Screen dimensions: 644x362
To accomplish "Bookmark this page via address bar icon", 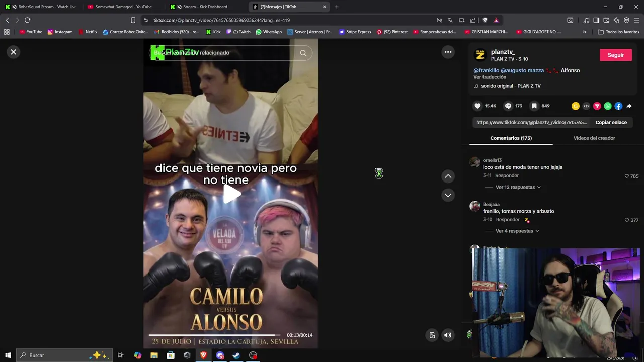I will 133,20.
